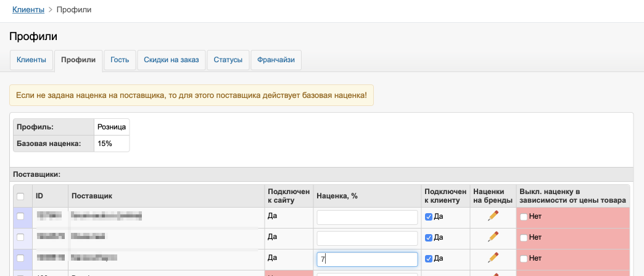Toggle 'Нет' checkbox in the third row
This screenshot has height=276, width=644.
[524, 258]
